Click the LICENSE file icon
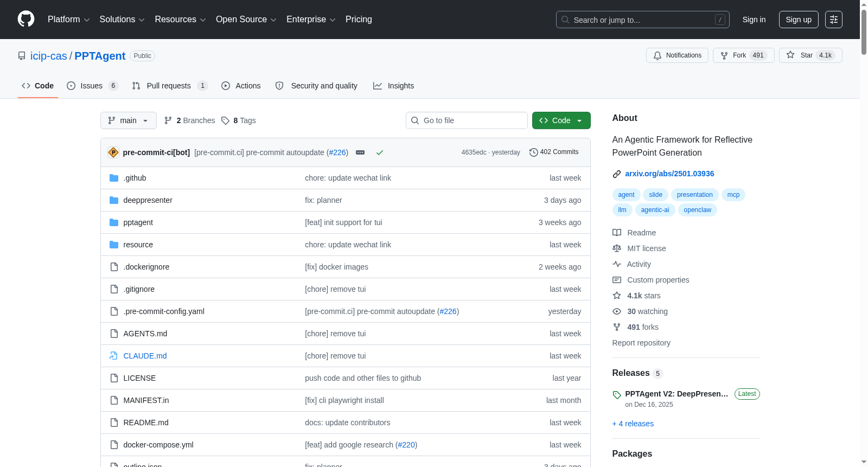Viewport: 868px width, 467px height. (x=114, y=378)
